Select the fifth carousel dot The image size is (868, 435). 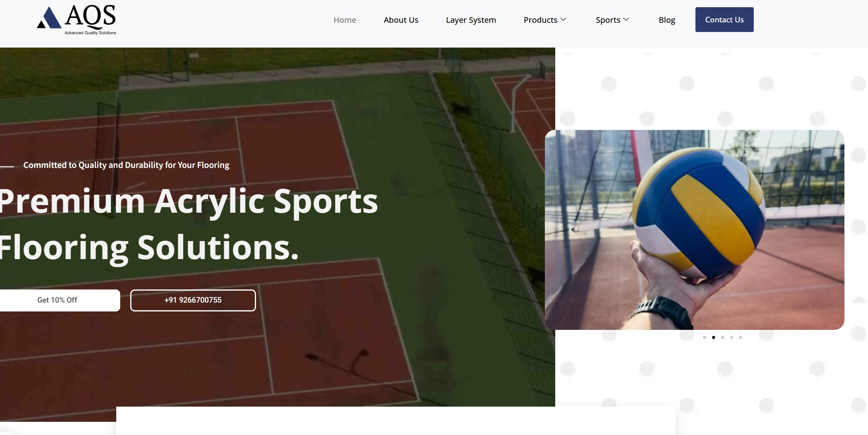(x=741, y=337)
